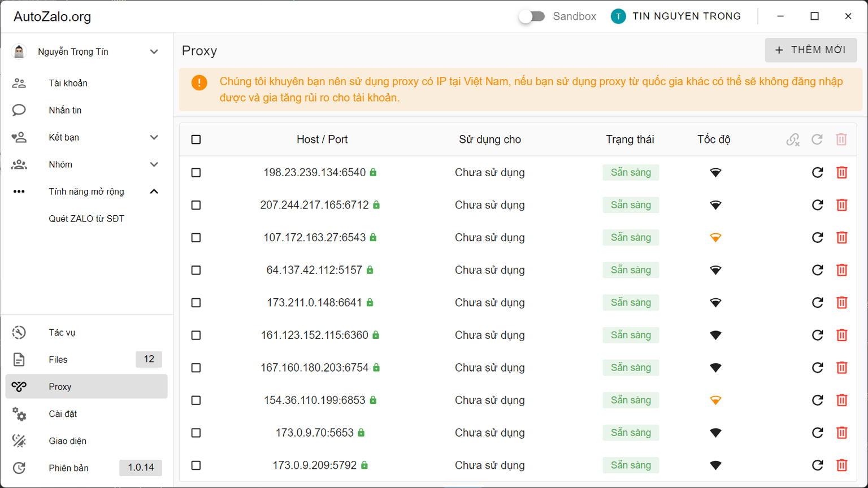Viewport: 868px width, 488px height.
Task: Expand the Kết bạn menu section
Action: [154, 137]
